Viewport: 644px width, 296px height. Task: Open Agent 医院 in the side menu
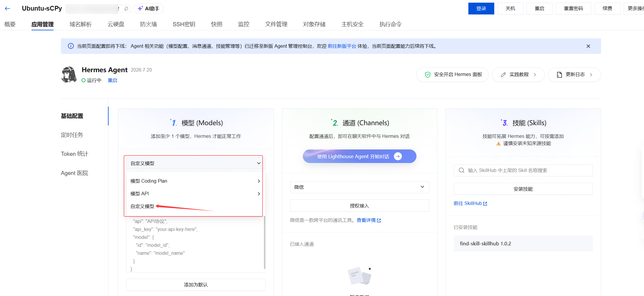tap(74, 173)
